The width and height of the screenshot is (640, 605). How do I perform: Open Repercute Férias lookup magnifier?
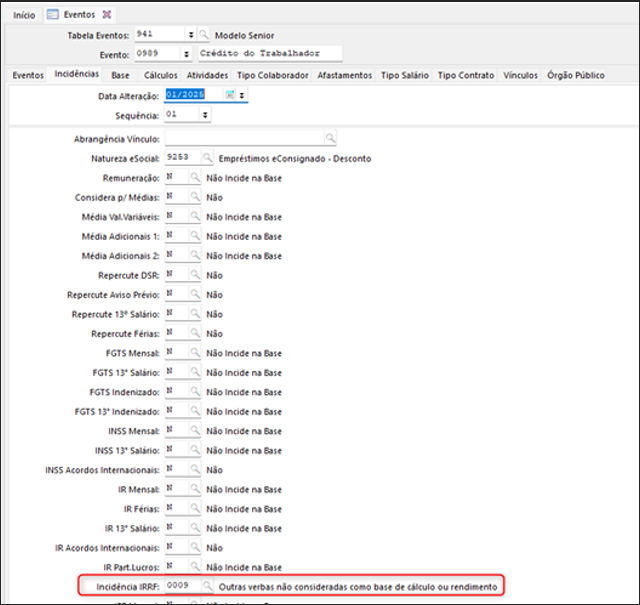(x=195, y=333)
